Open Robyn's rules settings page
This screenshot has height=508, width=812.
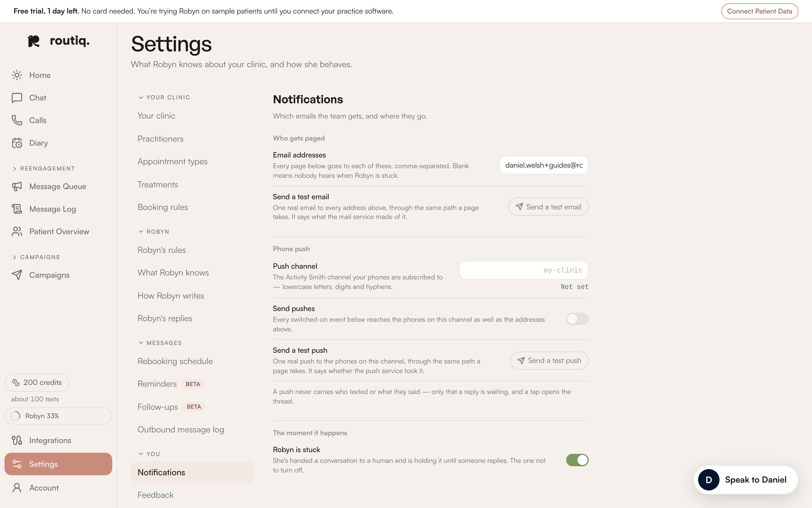point(193,250)
